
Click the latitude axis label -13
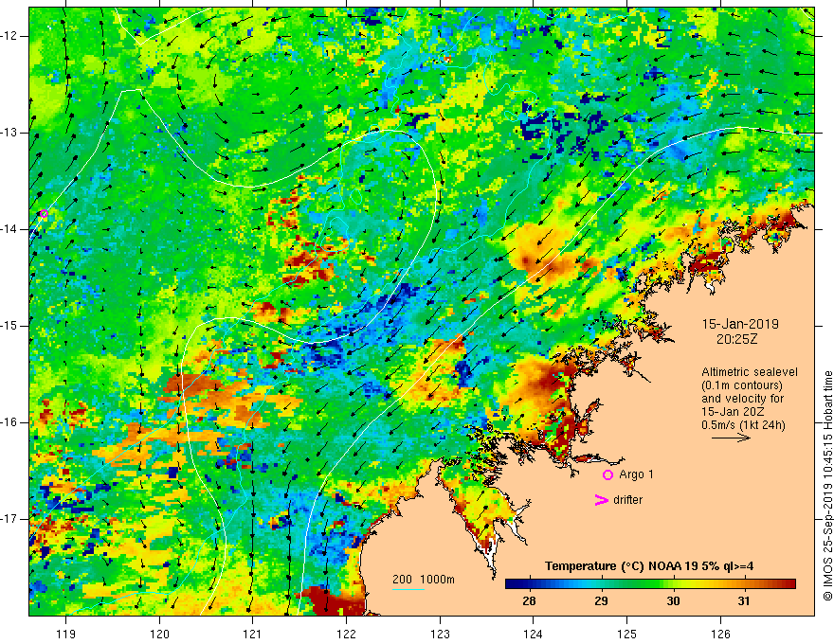pos(9,133)
